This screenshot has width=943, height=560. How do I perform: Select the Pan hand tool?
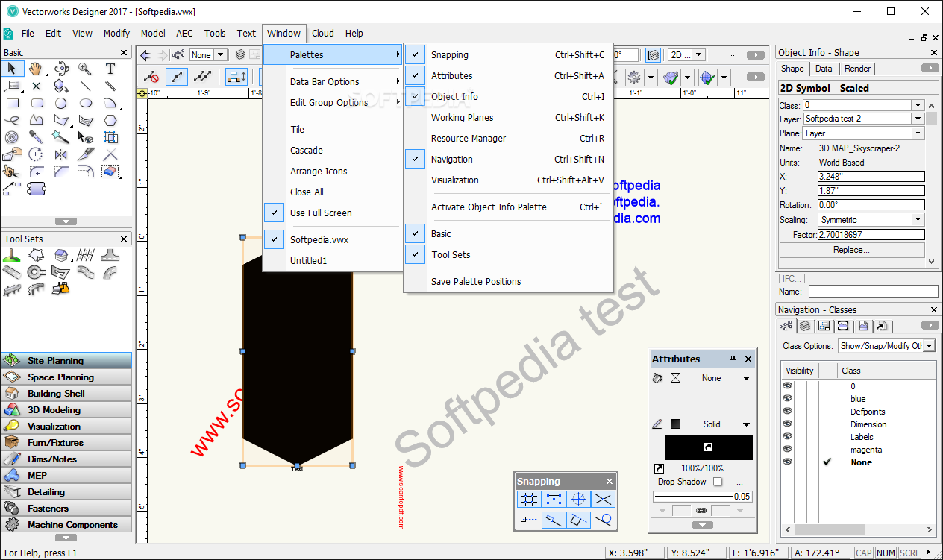(x=36, y=69)
